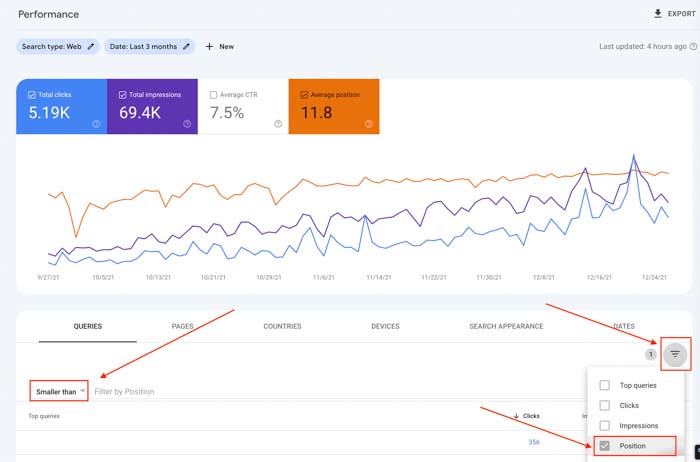Screen dimensions: 700x462
Task: Click the 9/27/21 date axis label
Action: pos(48,277)
